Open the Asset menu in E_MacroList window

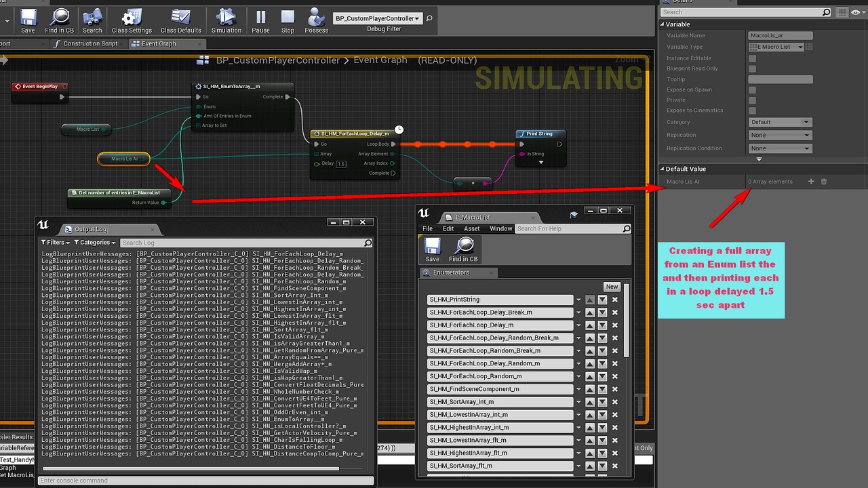point(471,228)
